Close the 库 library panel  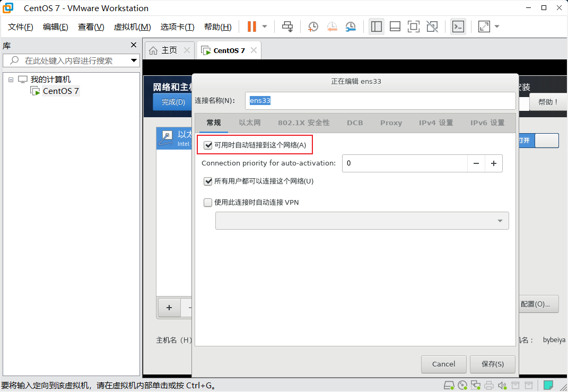[134, 45]
